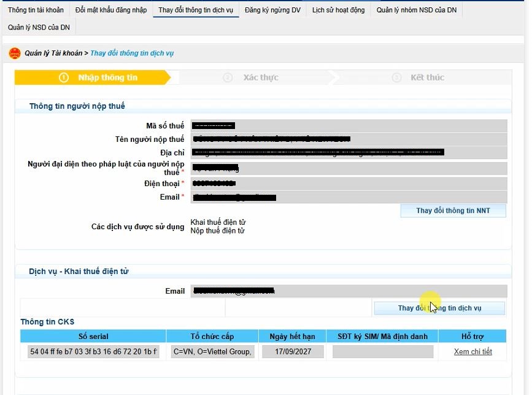This screenshot has width=532, height=395.
Task: Click the Quản lý Tài khoản breadcrumb
Action: point(53,53)
